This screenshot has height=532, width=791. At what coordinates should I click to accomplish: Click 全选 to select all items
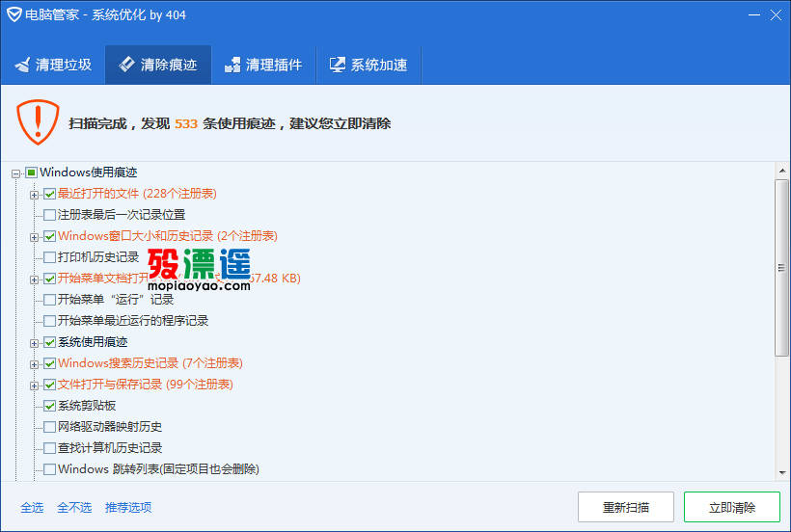[32, 507]
